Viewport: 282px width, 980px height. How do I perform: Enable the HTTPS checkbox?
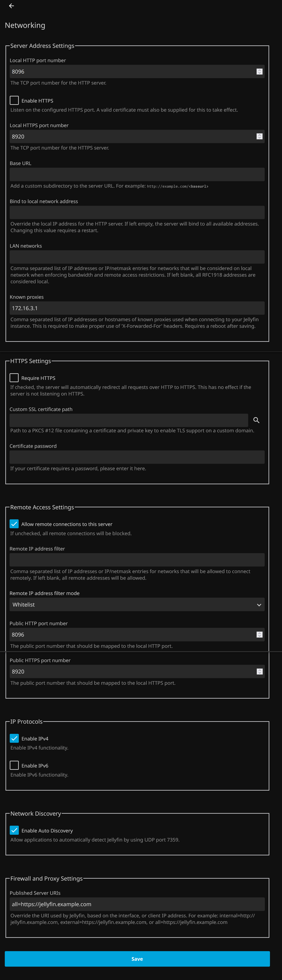[x=14, y=100]
